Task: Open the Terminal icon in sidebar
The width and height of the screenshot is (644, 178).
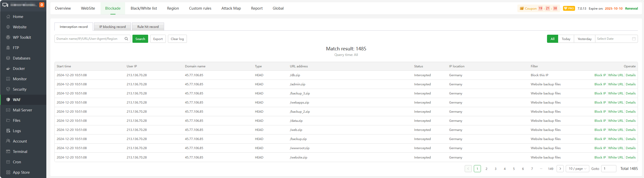Action: coord(8,152)
